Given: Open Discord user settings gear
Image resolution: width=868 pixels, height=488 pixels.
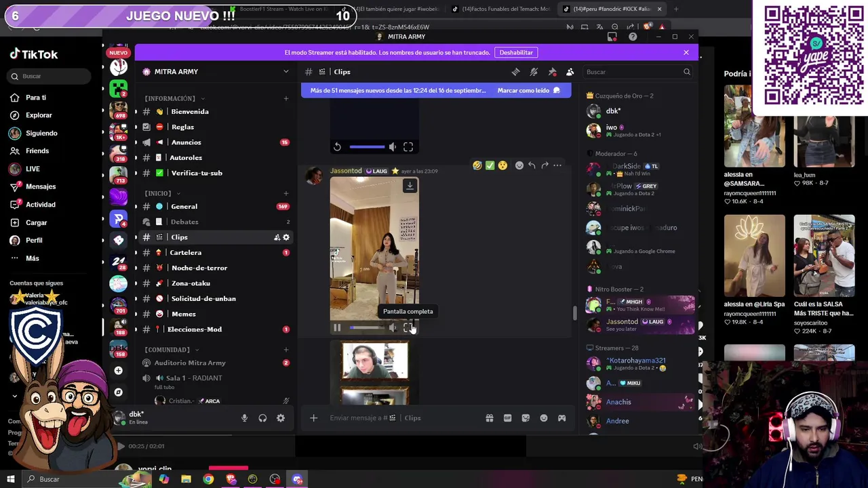Looking at the screenshot, I should [281, 418].
